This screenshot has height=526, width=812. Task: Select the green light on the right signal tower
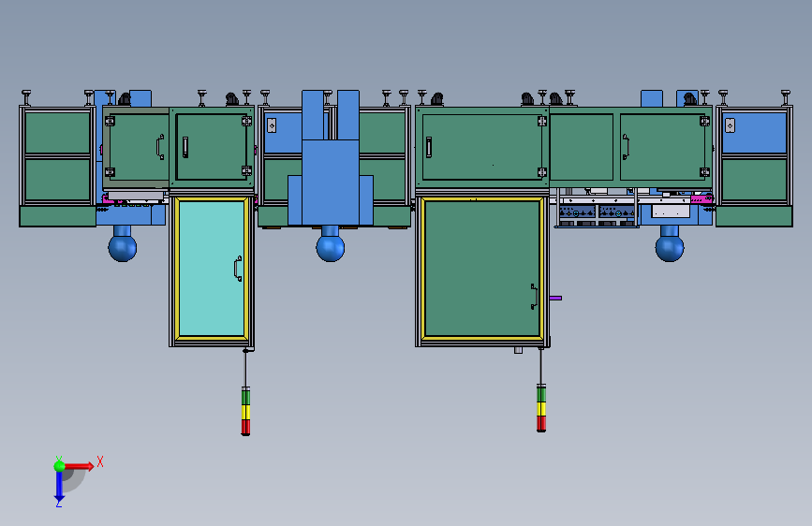click(x=541, y=395)
